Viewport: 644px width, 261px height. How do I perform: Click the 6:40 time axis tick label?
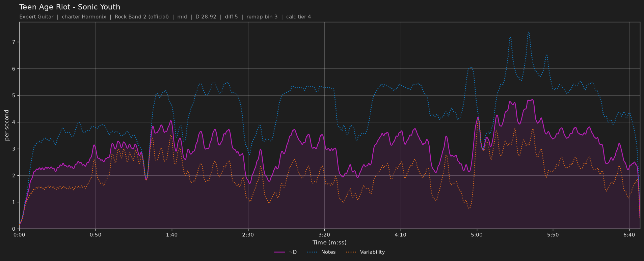tap(629, 235)
